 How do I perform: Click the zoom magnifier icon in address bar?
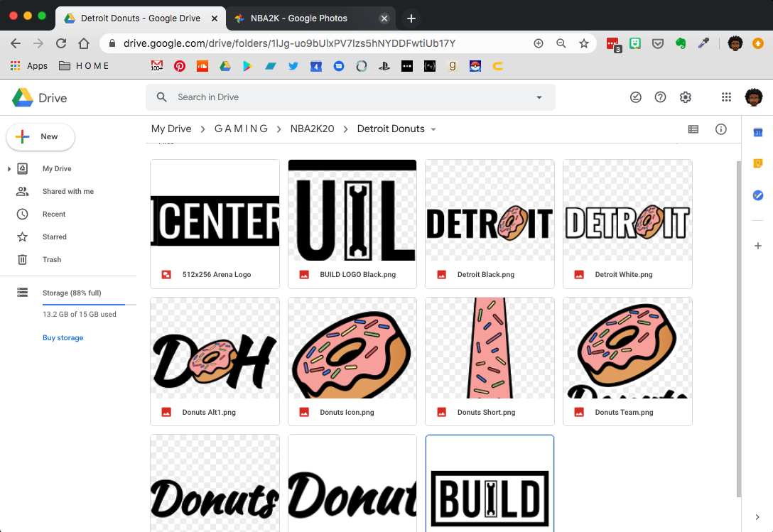click(561, 43)
